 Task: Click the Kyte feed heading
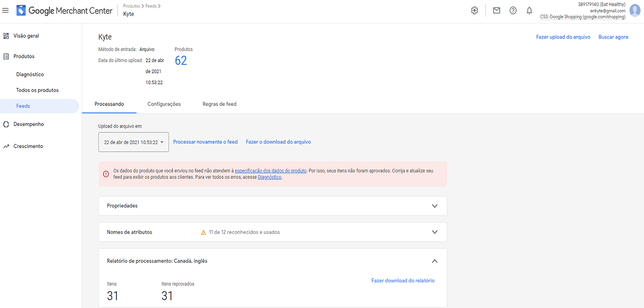105,37
